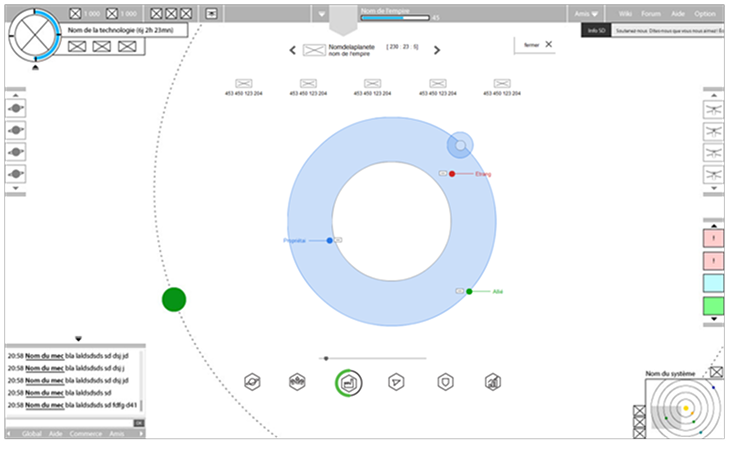Screen dimensions: 730x452
Task: Expand the Amis dropdown in top bar
Action: coord(586,14)
